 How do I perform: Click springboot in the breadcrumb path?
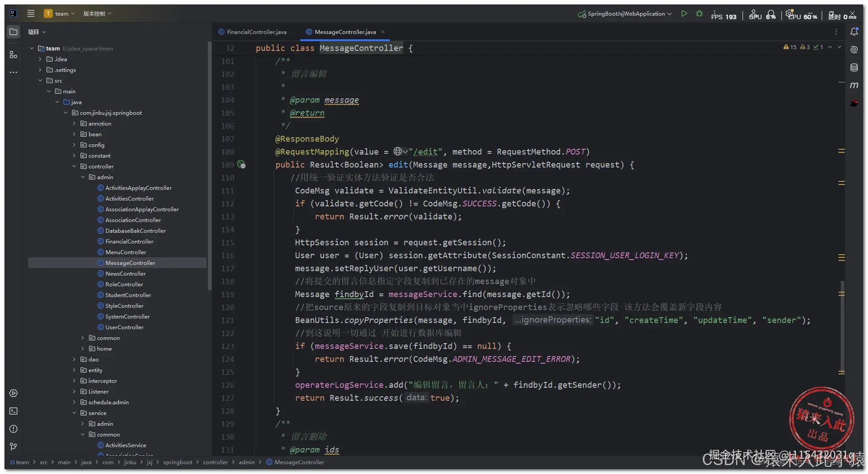[178, 462]
